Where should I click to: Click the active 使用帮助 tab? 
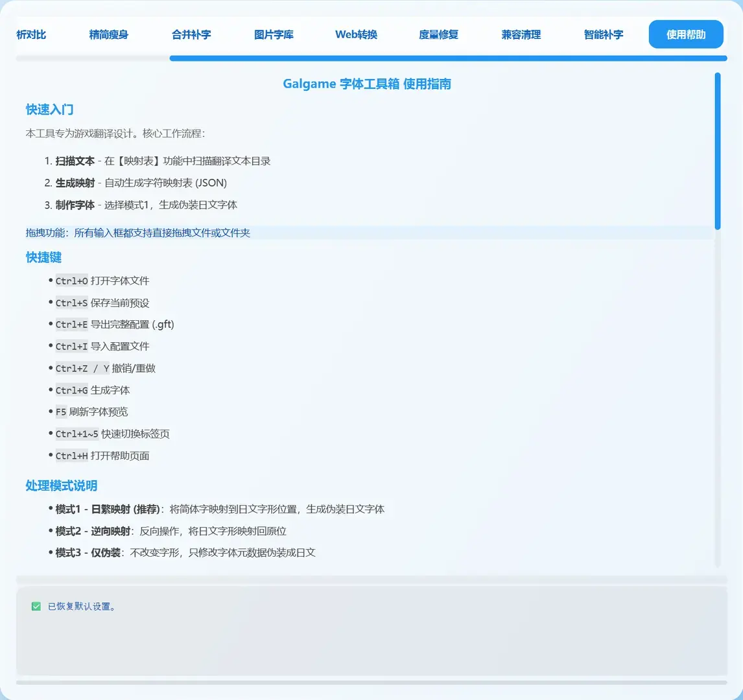pos(686,34)
